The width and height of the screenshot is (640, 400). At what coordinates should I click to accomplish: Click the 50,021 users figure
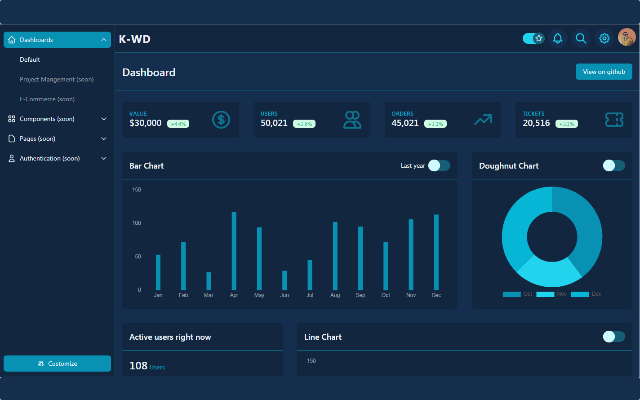coord(274,123)
